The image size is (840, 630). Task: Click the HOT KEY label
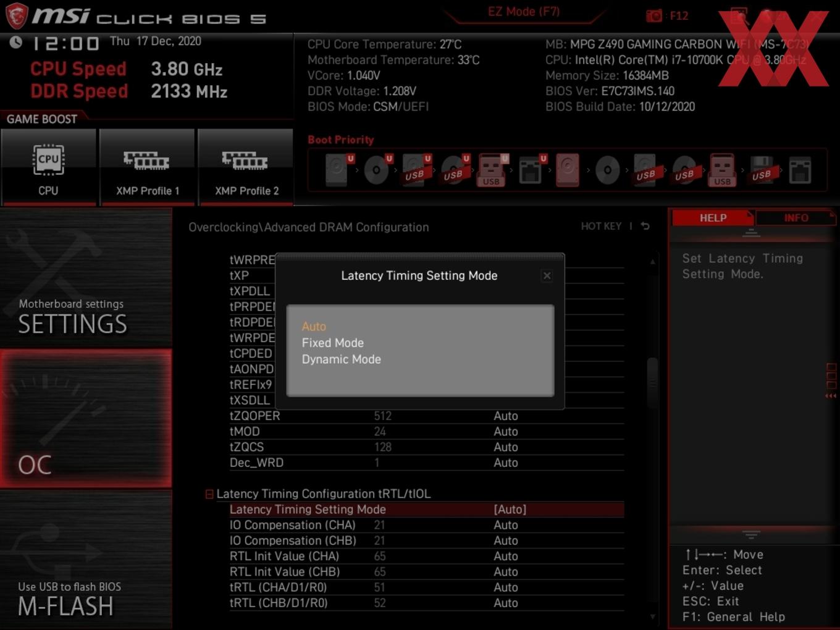[x=601, y=226]
